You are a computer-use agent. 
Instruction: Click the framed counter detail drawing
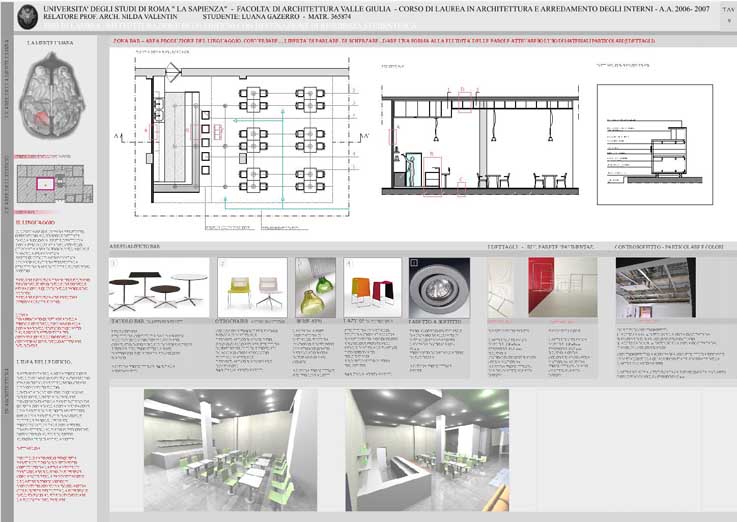click(655, 144)
